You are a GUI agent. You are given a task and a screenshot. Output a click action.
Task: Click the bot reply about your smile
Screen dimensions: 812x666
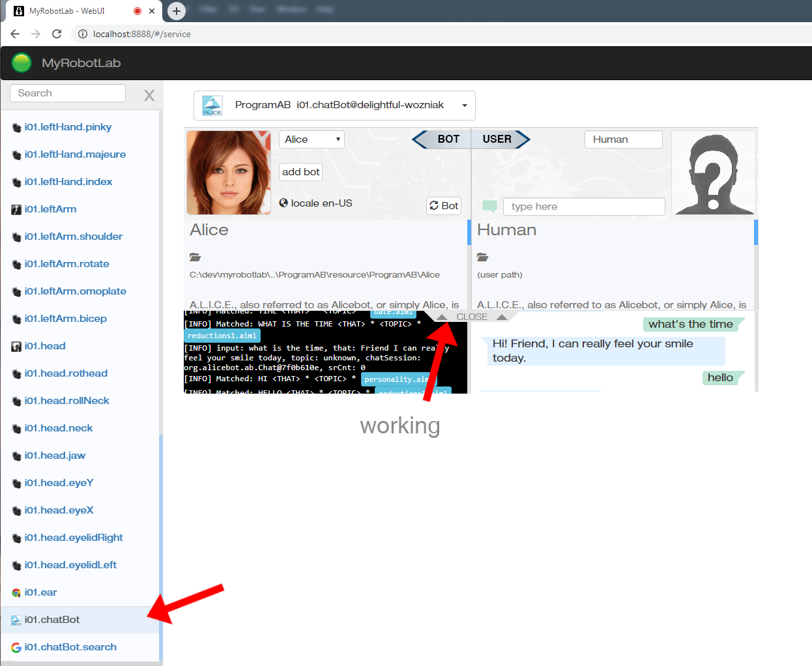[x=603, y=351]
